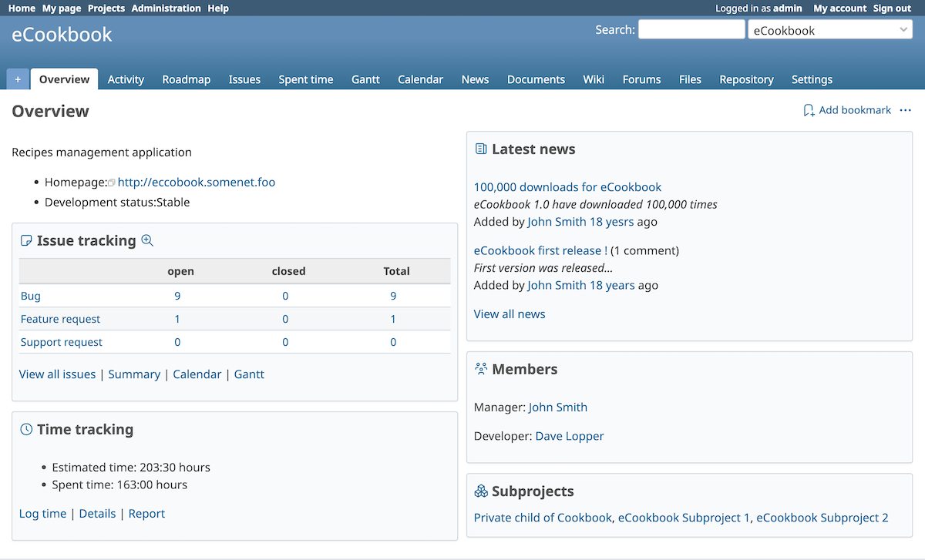Switch to the Activity tab
This screenshot has height=560, width=925.
(x=126, y=79)
